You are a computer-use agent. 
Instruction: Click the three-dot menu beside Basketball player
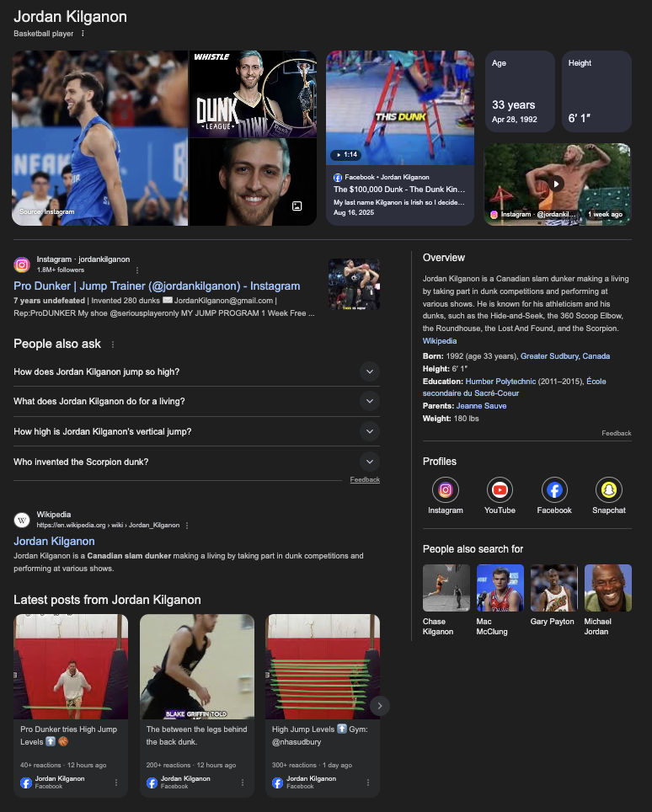click(83, 34)
